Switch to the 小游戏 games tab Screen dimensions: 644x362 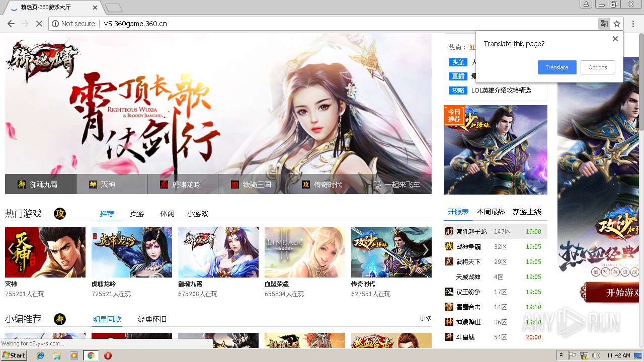click(x=198, y=214)
